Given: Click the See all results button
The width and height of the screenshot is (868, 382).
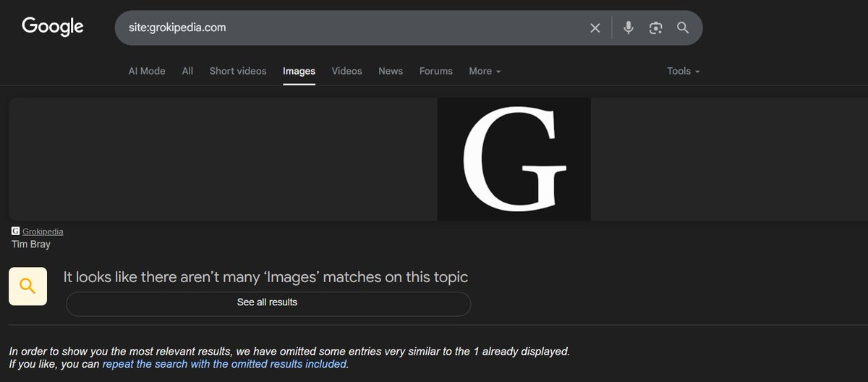Looking at the screenshot, I should click(x=268, y=303).
